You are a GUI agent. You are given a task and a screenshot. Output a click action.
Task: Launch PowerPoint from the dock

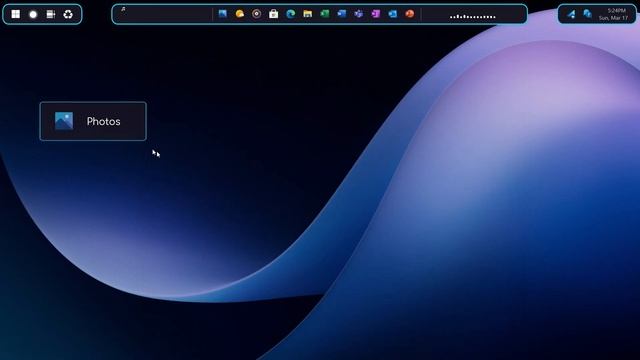(x=410, y=14)
